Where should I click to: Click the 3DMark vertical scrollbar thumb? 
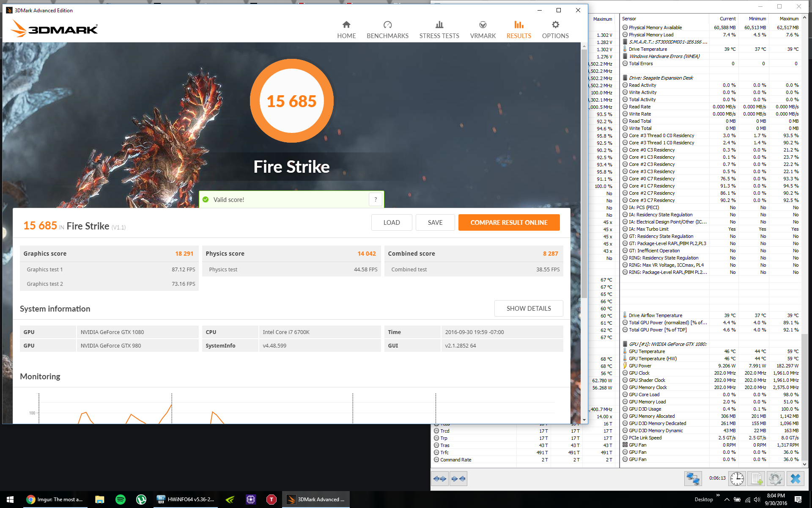point(584,174)
